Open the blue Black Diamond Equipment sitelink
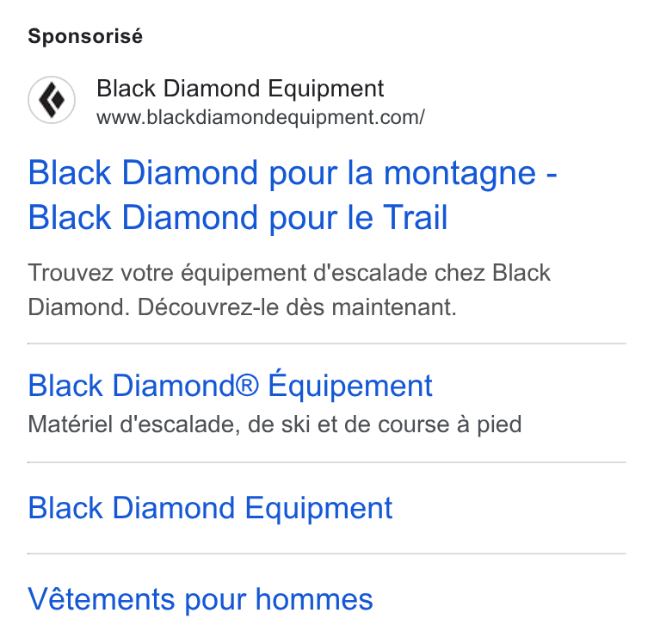This screenshot has width=654, height=644. click(x=210, y=508)
